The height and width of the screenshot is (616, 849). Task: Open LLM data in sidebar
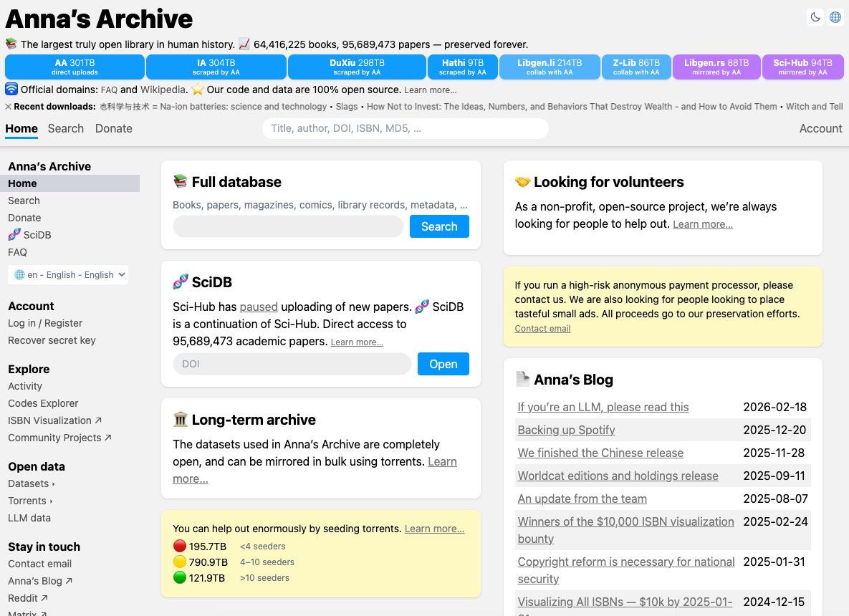(x=29, y=518)
